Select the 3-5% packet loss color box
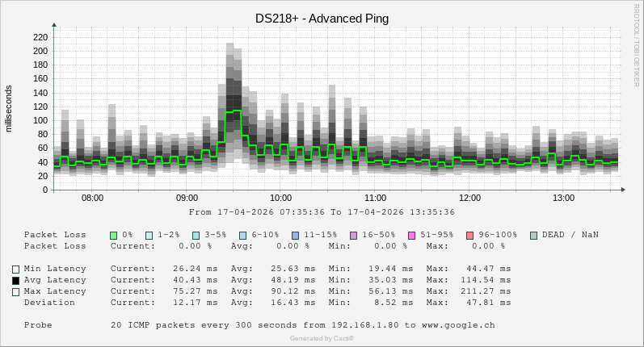 [x=196, y=235]
